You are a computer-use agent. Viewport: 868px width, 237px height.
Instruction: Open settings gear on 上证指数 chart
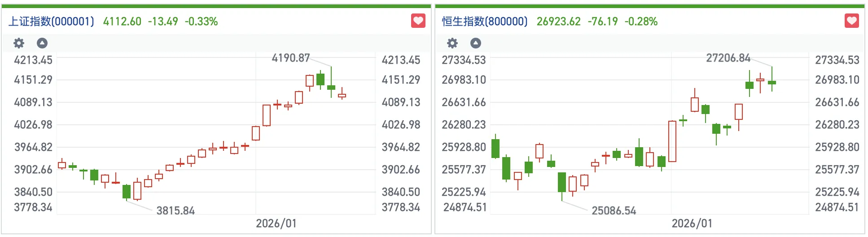pos(19,43)
